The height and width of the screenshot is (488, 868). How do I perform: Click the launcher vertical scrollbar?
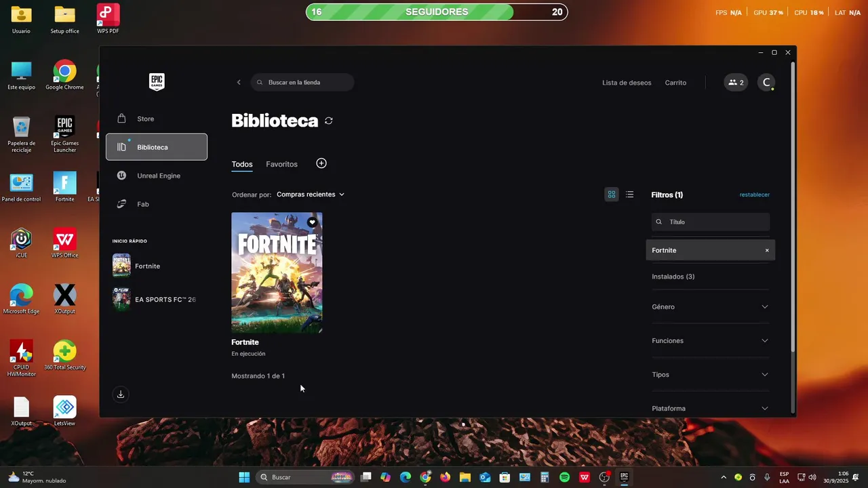[x=793, y=207]
